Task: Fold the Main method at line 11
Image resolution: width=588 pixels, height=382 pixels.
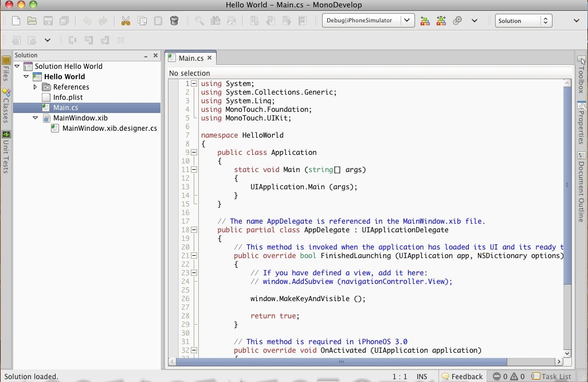Action: click(194, 170)
